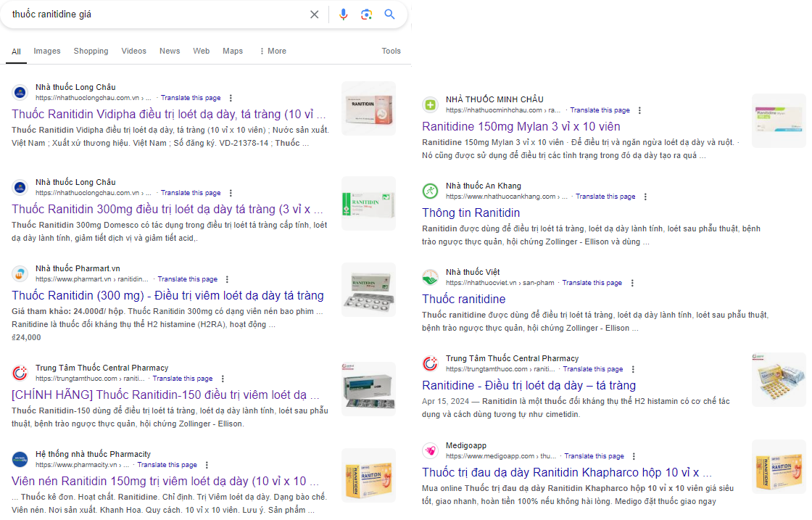Open Pharmart Ranitidin blister pack thumbnail
The height and width of the screenshot is (520, 812).
pos(369,290)
